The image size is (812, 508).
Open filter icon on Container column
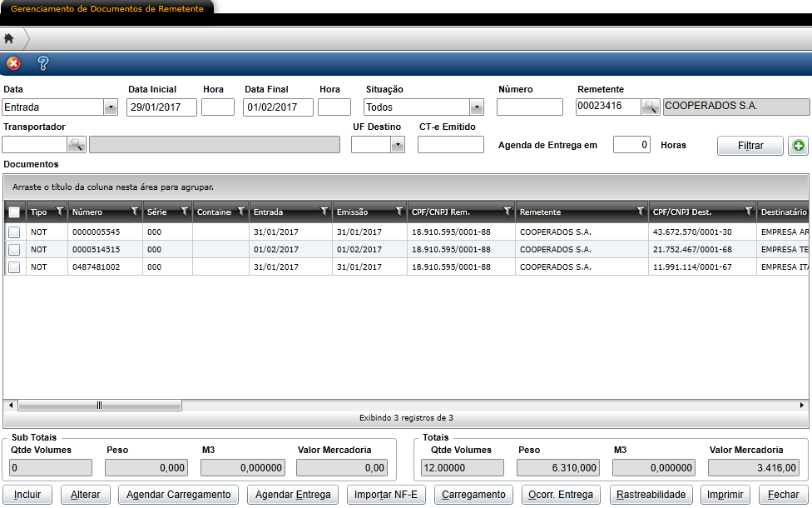point(241,212)
